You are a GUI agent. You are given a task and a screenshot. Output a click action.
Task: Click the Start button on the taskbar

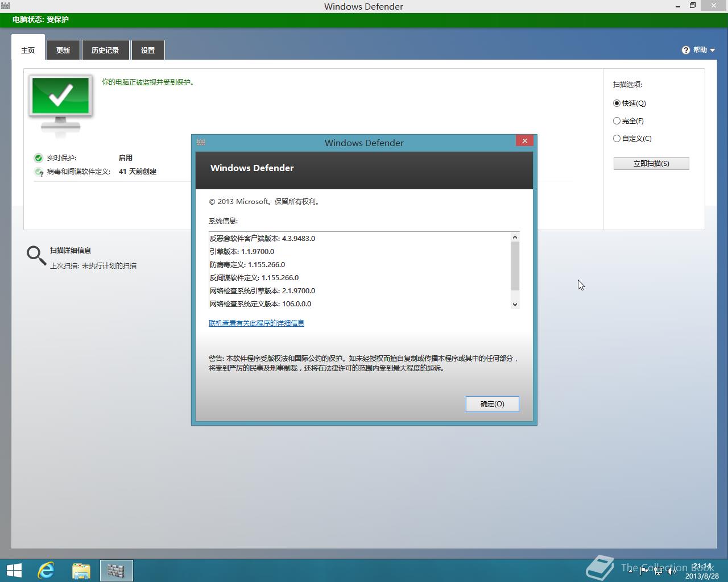pyautogui.click(x=14, y=570)
